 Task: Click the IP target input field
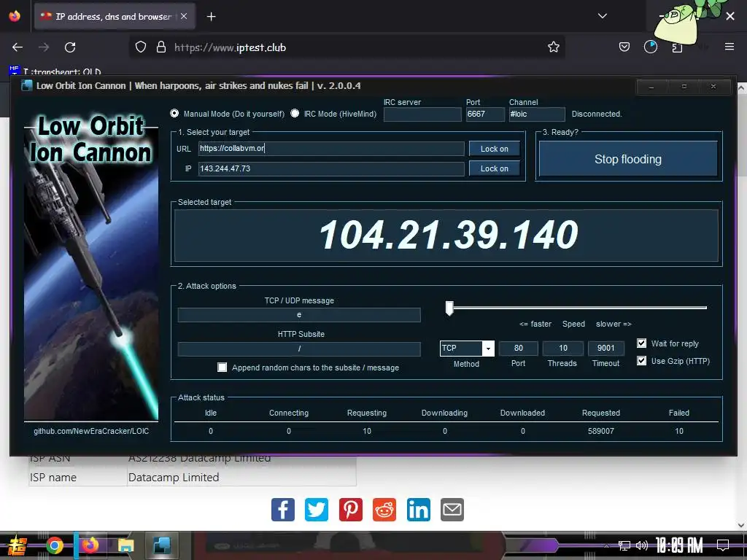pyautogui.click(x=331, y=168)
